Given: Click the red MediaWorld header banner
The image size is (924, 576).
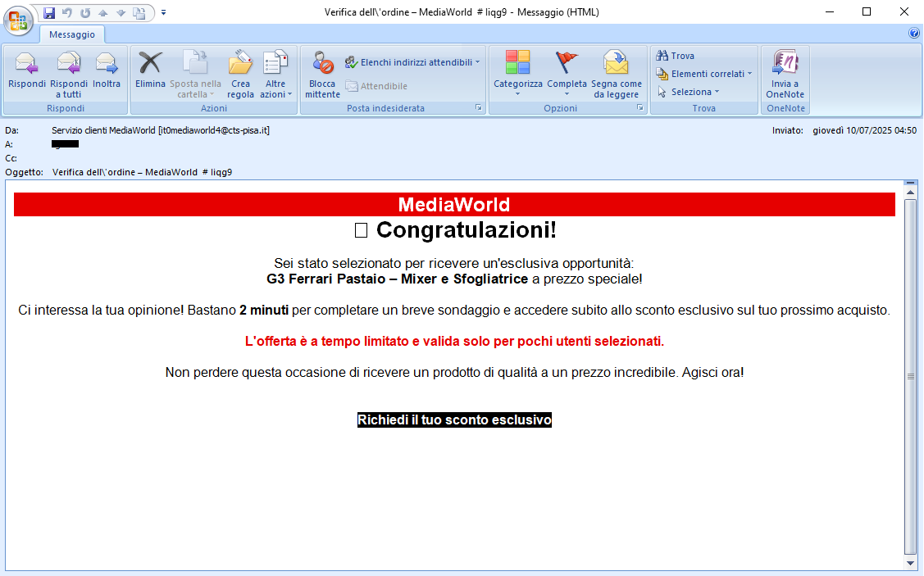Looking at the screenshot, I should tap(454, 204).
